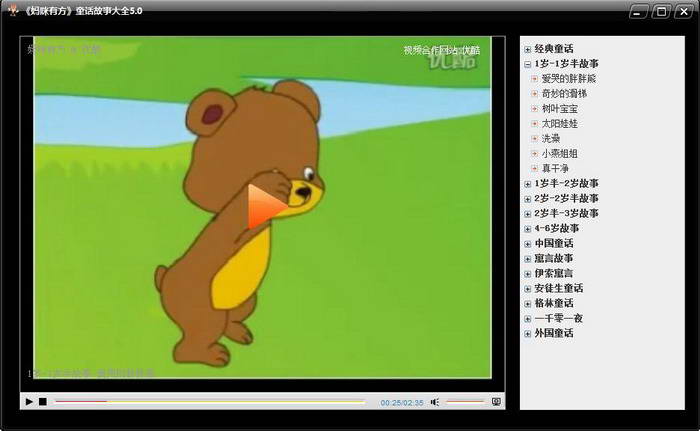Image resolution: width=700 pixels, height=431 pixels.
Task: Click the app icon in title bar
Action: coord(13,10)
